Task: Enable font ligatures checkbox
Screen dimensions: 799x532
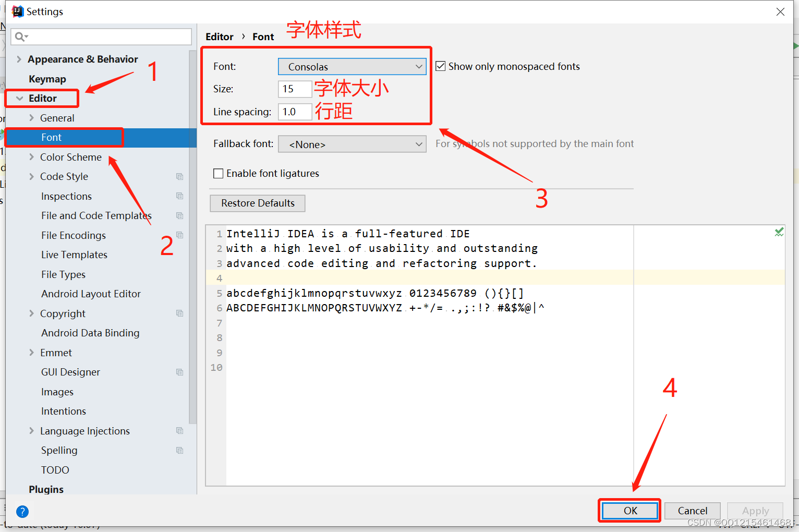Action: pyautogui.click(x=219, y=173)
